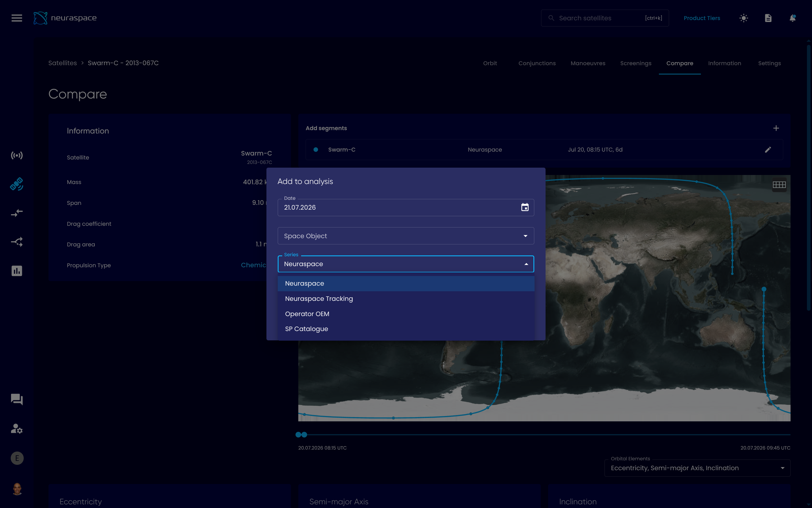Switch to the Manoeuvres tab
The height and width of the screenshot is (508, 812).
click(588, 63)
